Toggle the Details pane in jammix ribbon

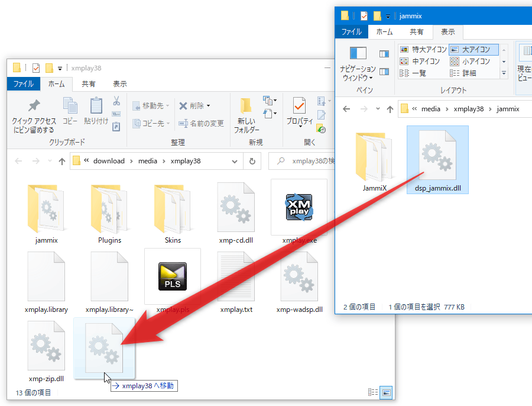pos(384,72)
